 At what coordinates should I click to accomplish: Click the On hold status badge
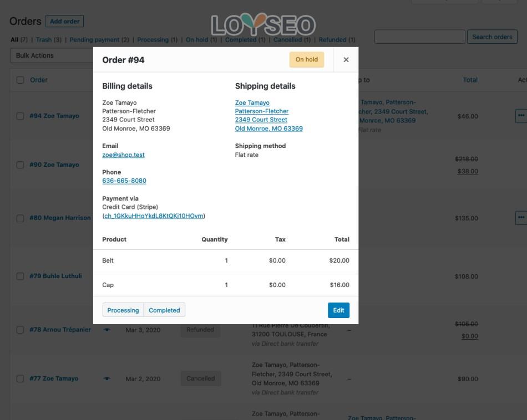tap(307, 59)
